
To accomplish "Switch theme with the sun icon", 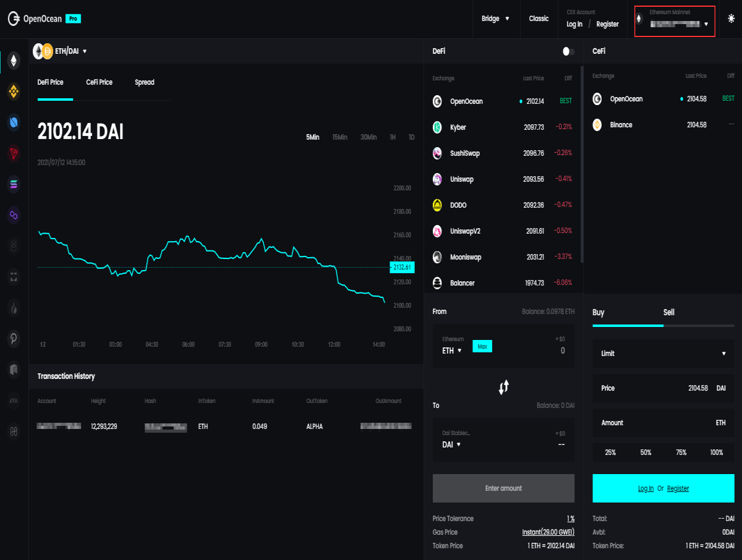I will point(731,19).
